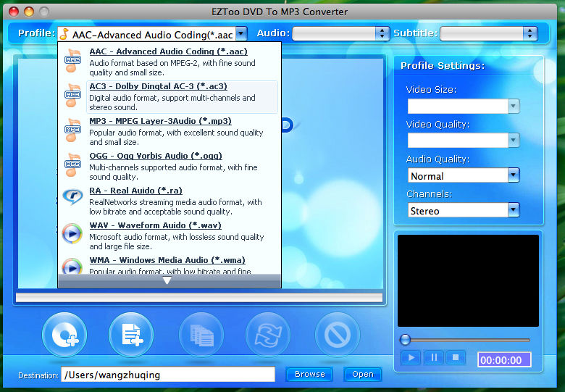
Task: Click the preview Pause button
Action: coord(433,358)
